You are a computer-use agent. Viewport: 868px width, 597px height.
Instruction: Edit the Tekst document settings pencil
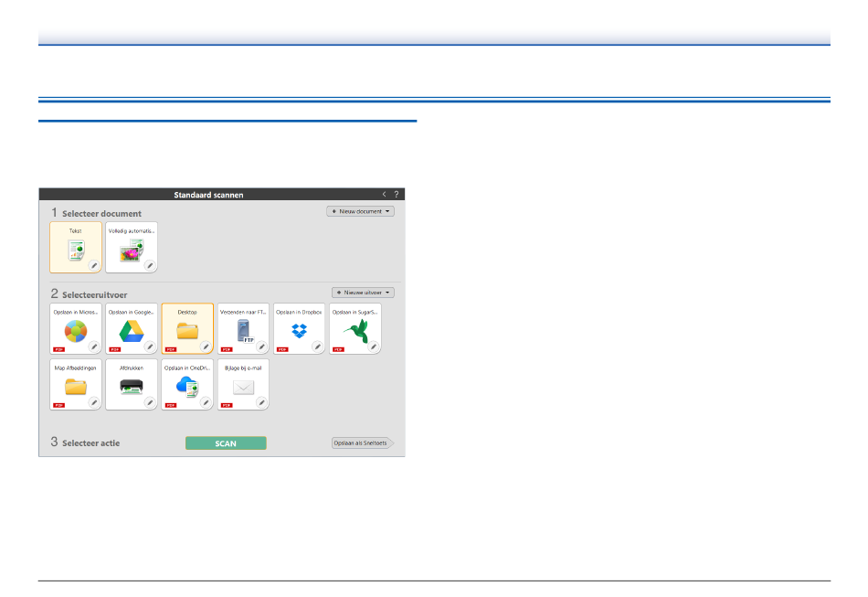(x=94, y=265)
